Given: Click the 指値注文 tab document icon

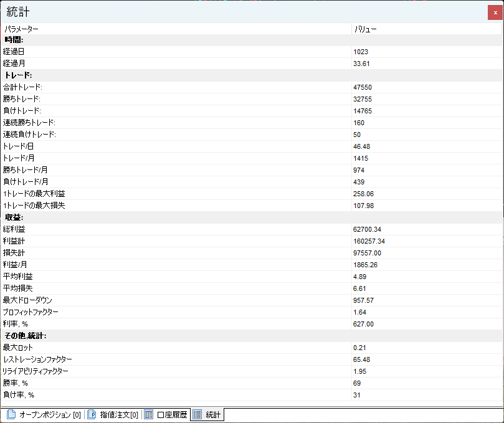Looking at the screenshot, I should click(x=92, y=414).
